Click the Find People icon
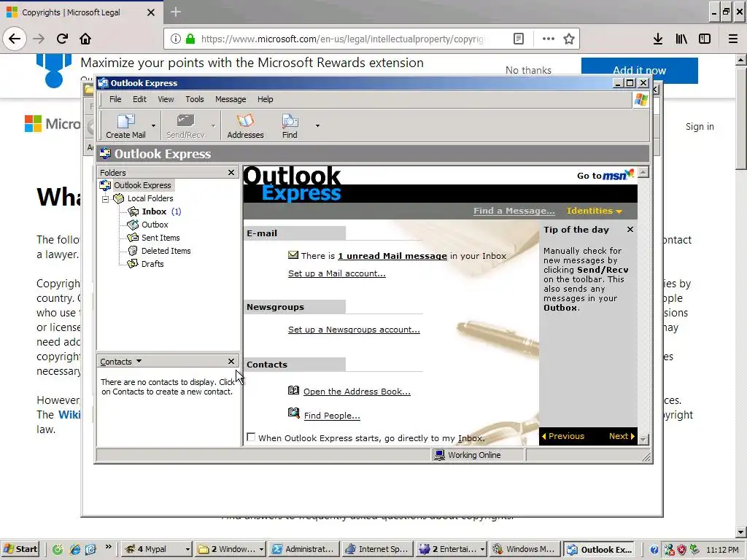This screenshot has width=747, height=560. coord(293,413)
